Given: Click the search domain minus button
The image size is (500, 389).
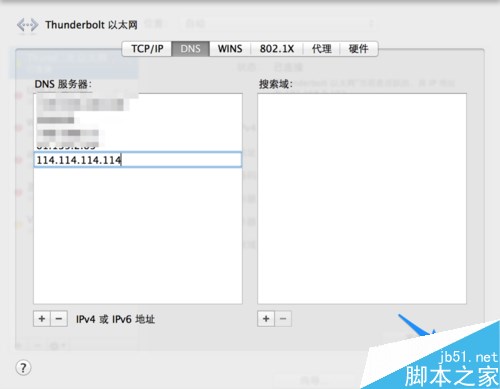Looking at the screenshot, I should click(283, 319).
